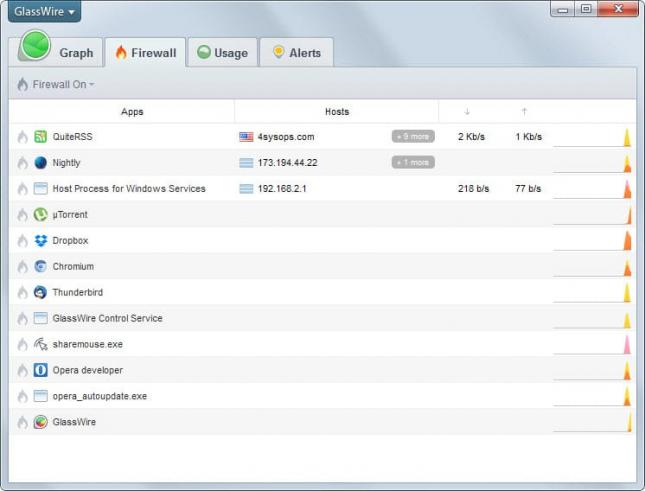Click the flag icon beside 192.168.2.1
The width and height of the screenshot is (645, 491).
[x=246, y=189]
